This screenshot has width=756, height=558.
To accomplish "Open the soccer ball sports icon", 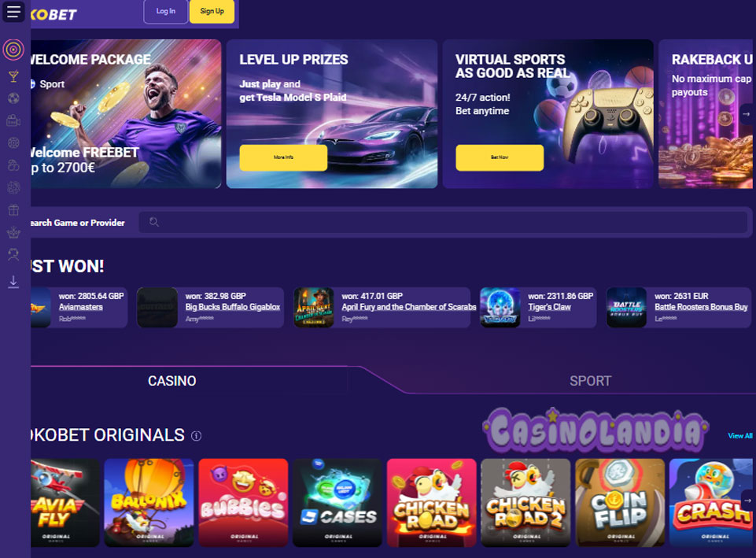I will pos(13,98).
